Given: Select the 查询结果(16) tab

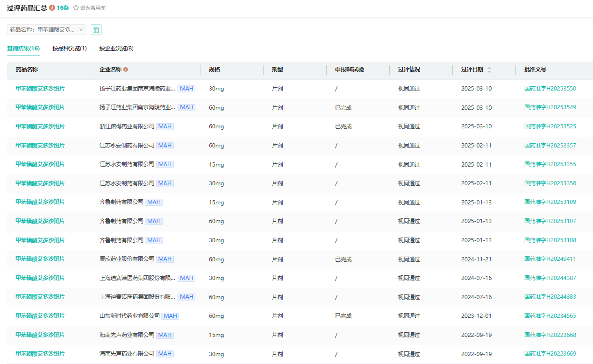Looking at the screenshot, I should tap(23, 49).
